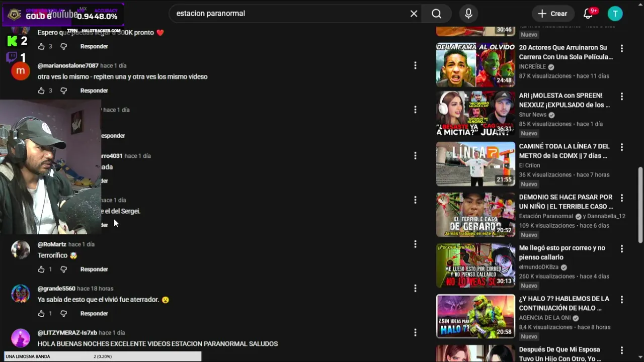Open 'CAMINÉ TODA LA LÍNEA 7 DEL METRO' title
Screen dimensions: 644x362
(564, 151)
